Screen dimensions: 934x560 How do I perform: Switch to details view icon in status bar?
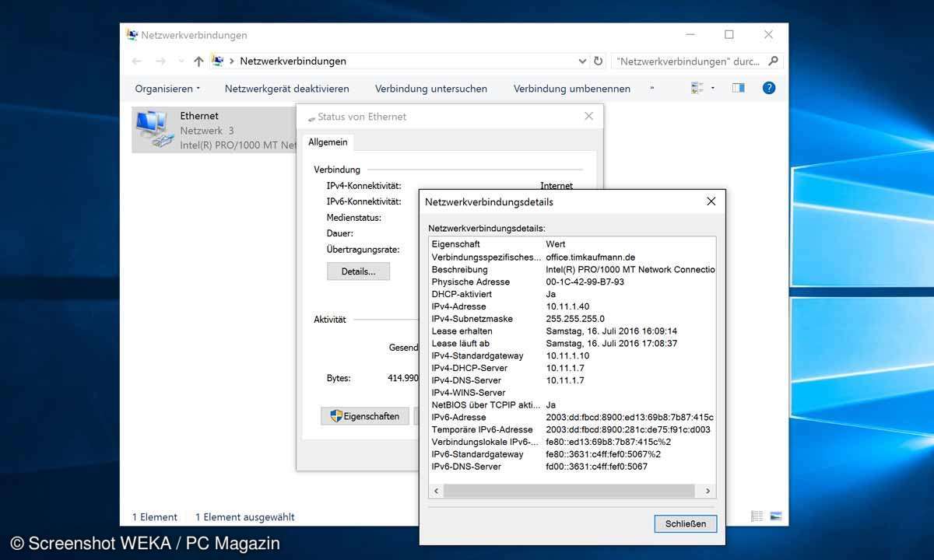pyautogui.click(x=757, y=516)
